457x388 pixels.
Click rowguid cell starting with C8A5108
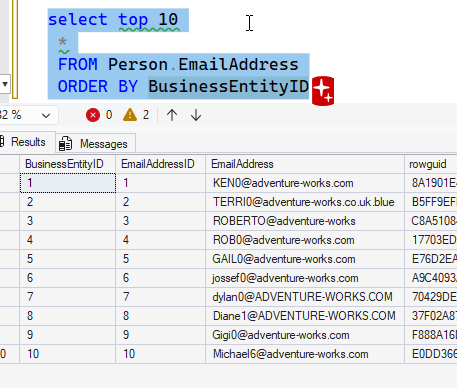click(431, 221)
